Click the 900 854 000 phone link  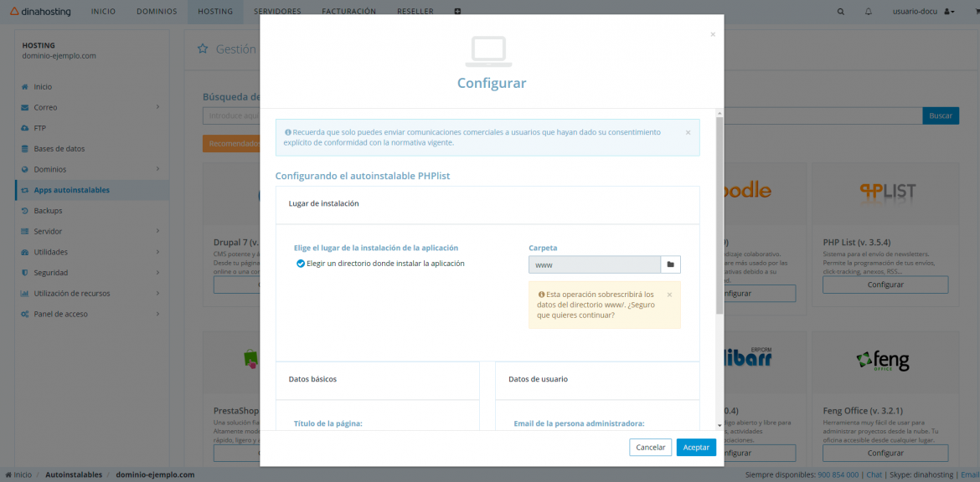[x=838, y=474]
